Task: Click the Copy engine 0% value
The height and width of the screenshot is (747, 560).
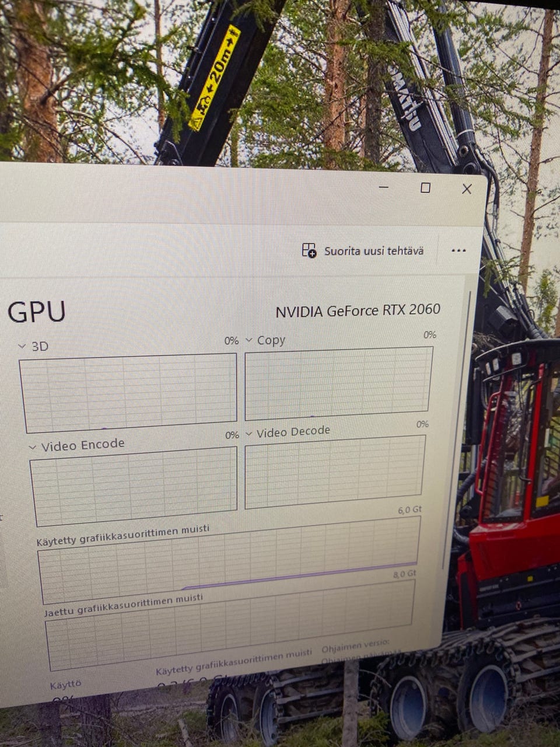Action: pyautogui.click(x=430, y=334)
